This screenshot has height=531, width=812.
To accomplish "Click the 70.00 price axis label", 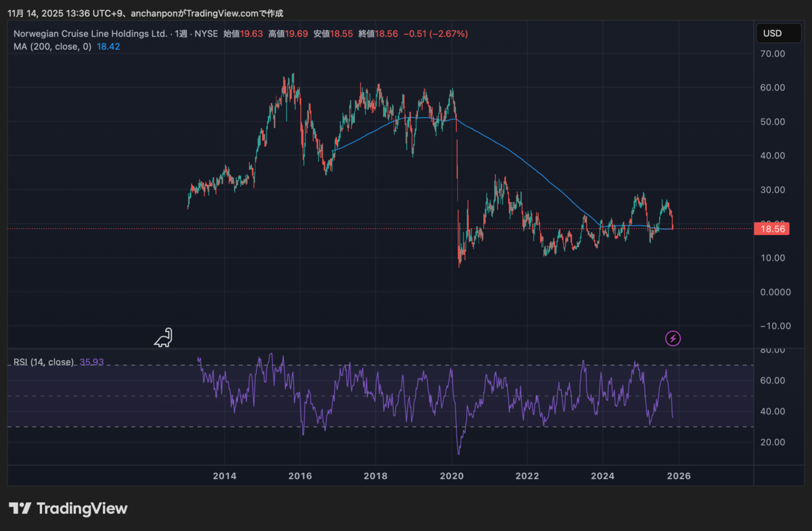I will click(773, 54).
